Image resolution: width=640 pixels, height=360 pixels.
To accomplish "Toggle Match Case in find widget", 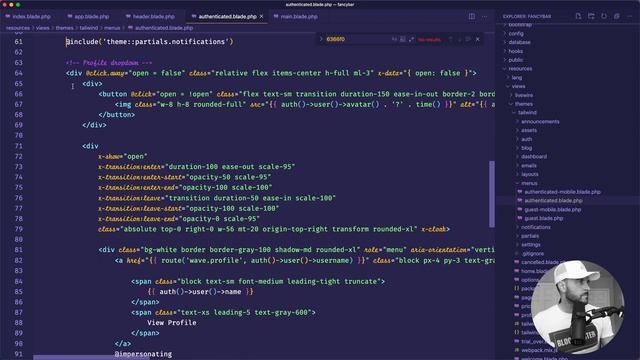I will [x=394, y=39].
